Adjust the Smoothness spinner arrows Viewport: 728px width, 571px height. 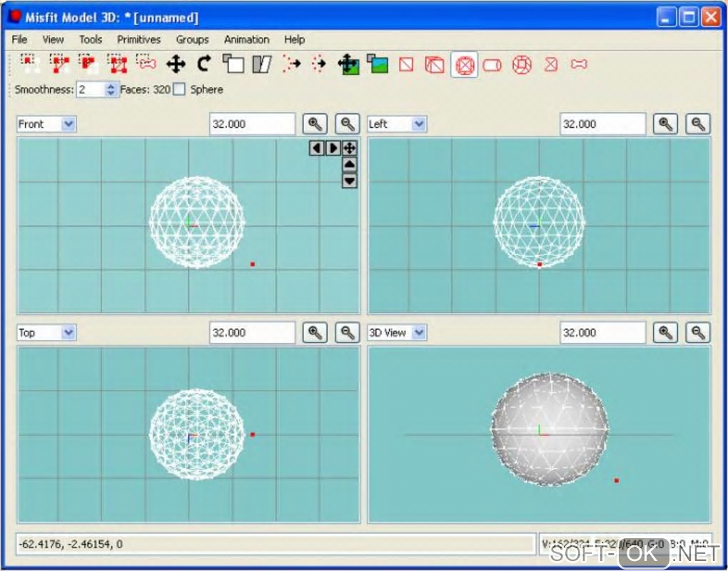[111, 89]
